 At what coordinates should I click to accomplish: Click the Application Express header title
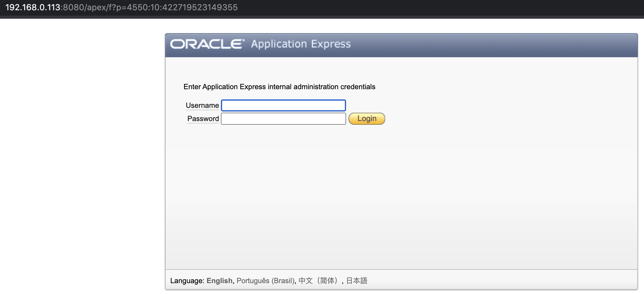click(301, 44)
